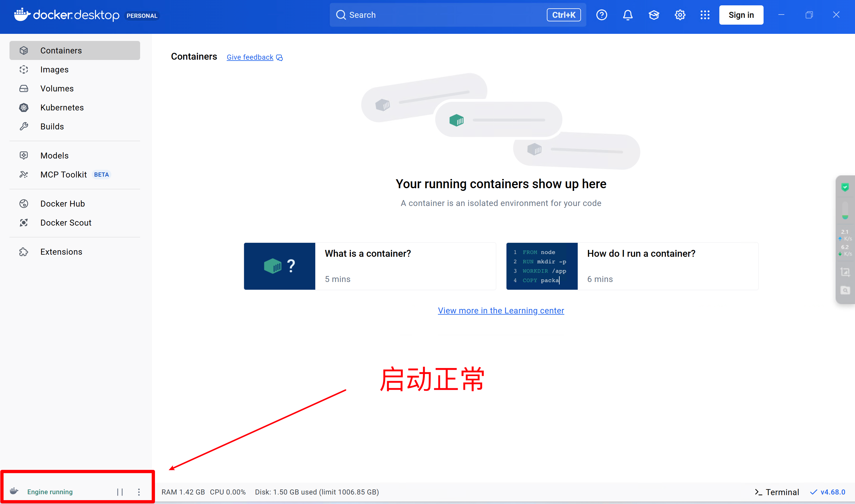Viewport: 855px width, 504px height.
Task: Open the help question mark icon
Action: click(x=601, y=15)
